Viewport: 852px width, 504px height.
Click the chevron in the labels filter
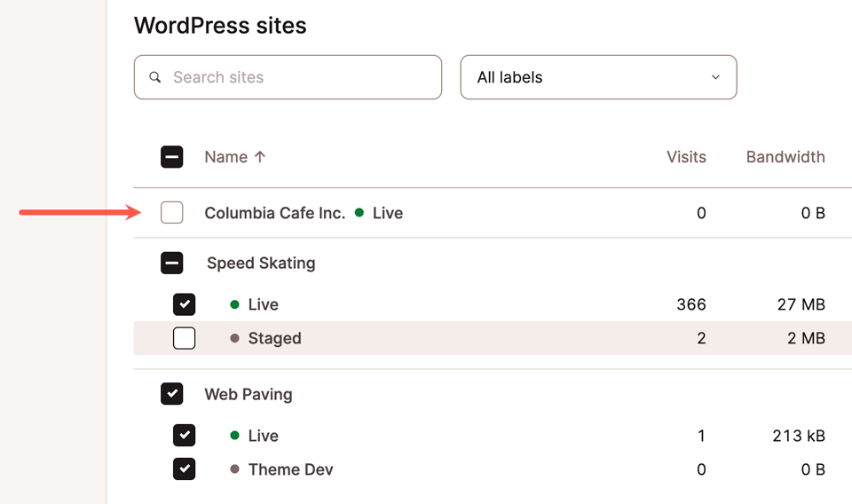click(x=715, y=77)
